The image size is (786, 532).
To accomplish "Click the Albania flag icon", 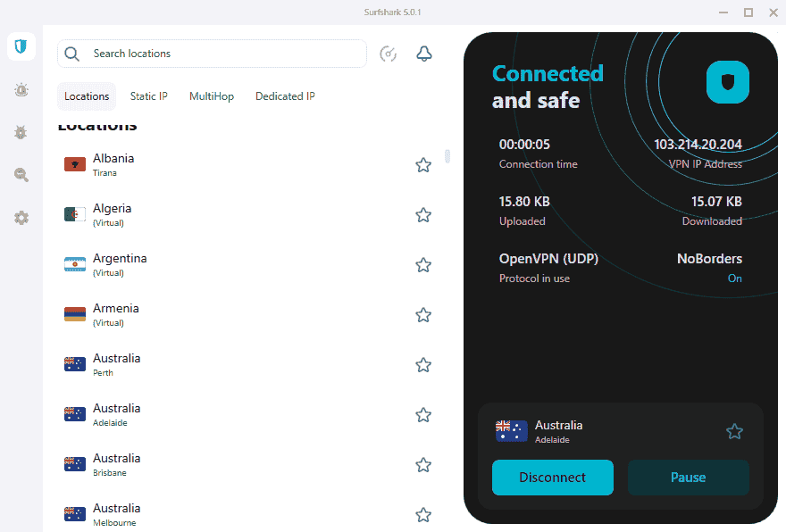I will 75,164.
